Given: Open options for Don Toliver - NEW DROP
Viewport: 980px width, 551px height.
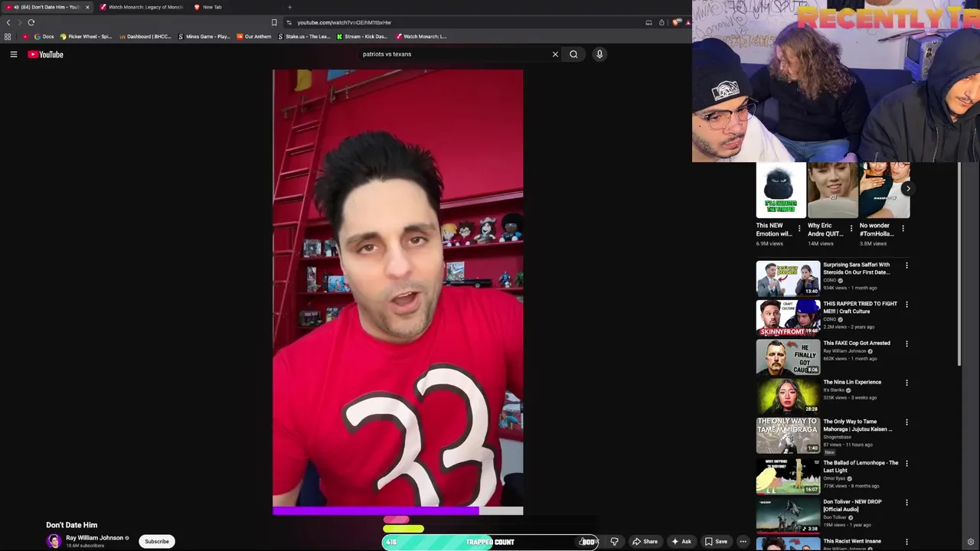Looking at the screenshot, I should pos(906,503).
